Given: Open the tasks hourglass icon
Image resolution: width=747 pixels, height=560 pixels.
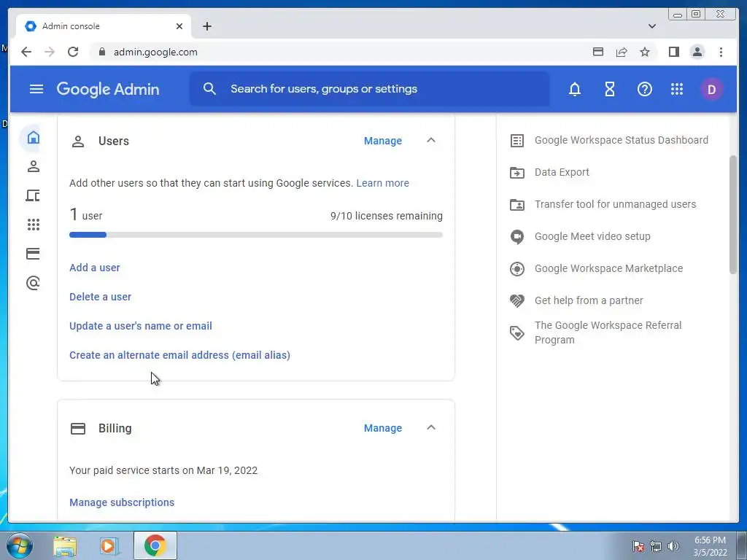Looking at the screenshot, I should [x=610, y=89].
